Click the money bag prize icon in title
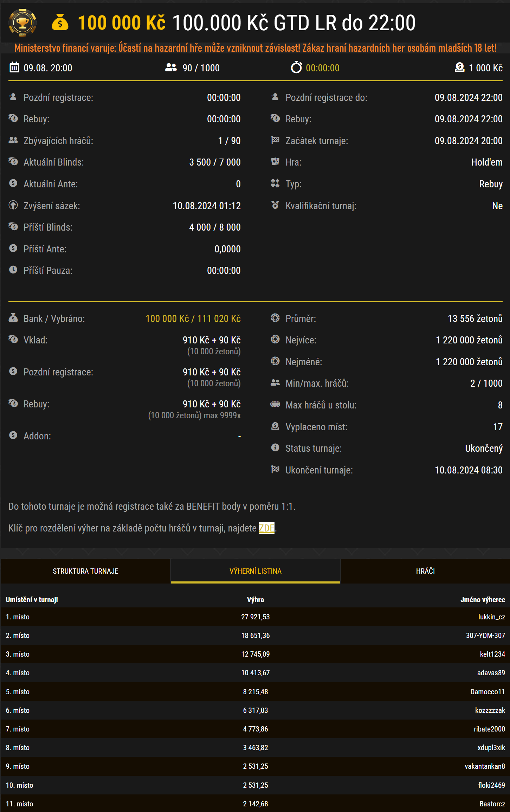This screenshot has height=812, width=510. (x=60, y=22)
